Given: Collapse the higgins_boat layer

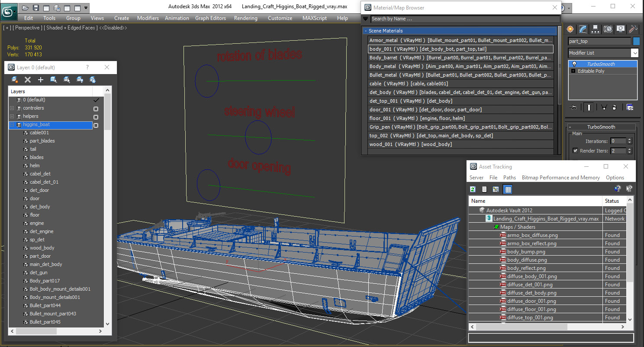Looking at the screenshot, I should point(12,125).
